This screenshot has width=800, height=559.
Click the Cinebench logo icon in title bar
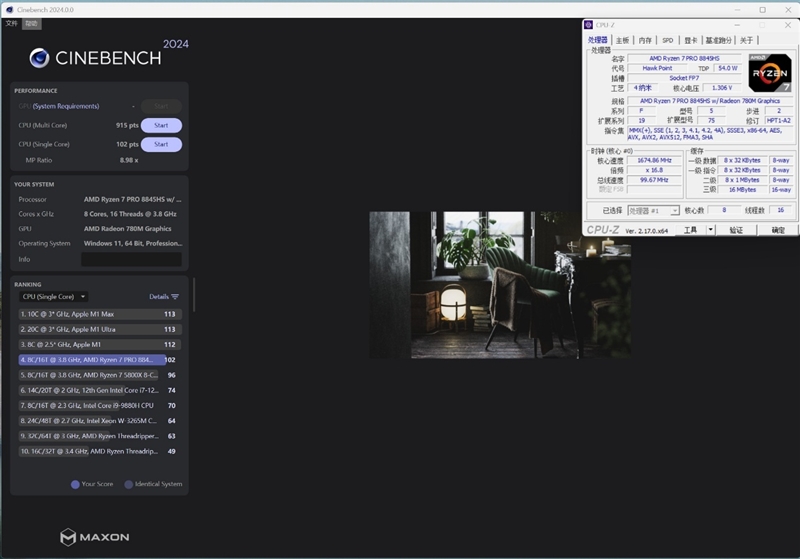tap(8, 9)
